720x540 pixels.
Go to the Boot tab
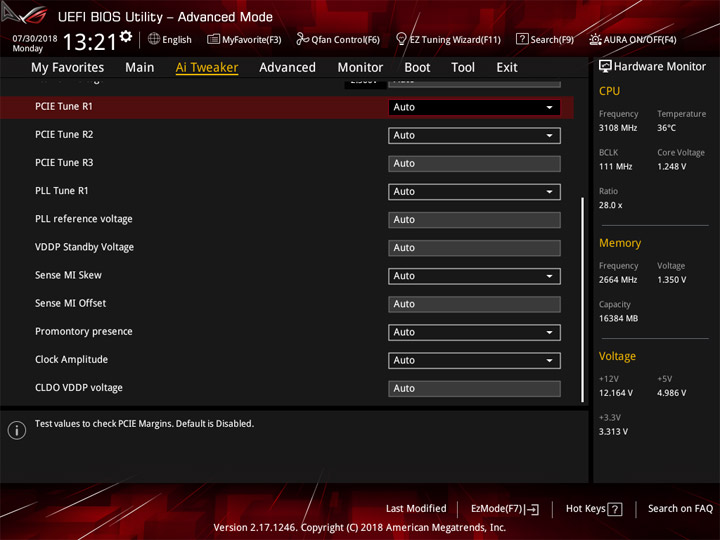pos(417,68)
